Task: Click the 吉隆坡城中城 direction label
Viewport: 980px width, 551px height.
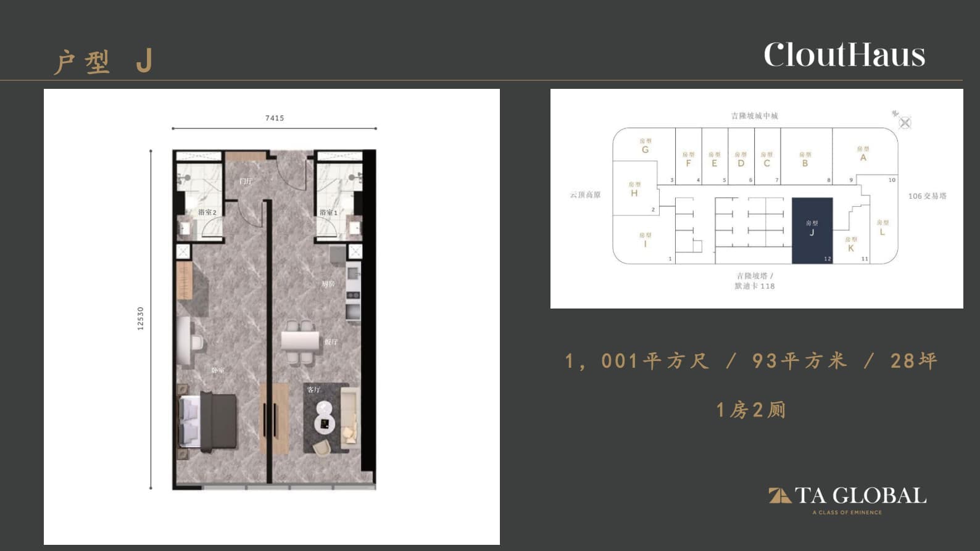Action: click(x=754, y=116)
